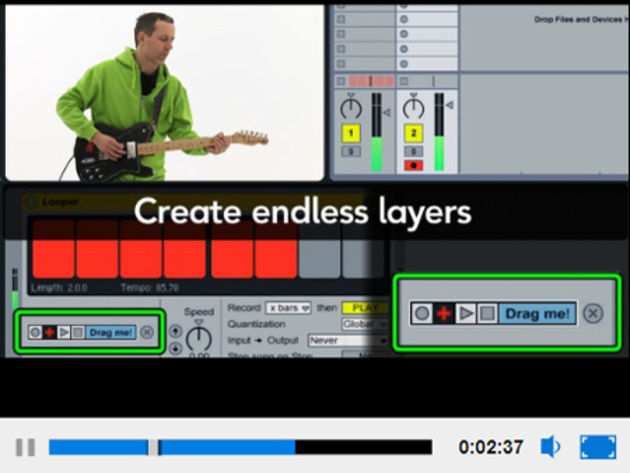Click track 1 volume fader triangle handle
This screenshot has width=630, height=473.
387,113
